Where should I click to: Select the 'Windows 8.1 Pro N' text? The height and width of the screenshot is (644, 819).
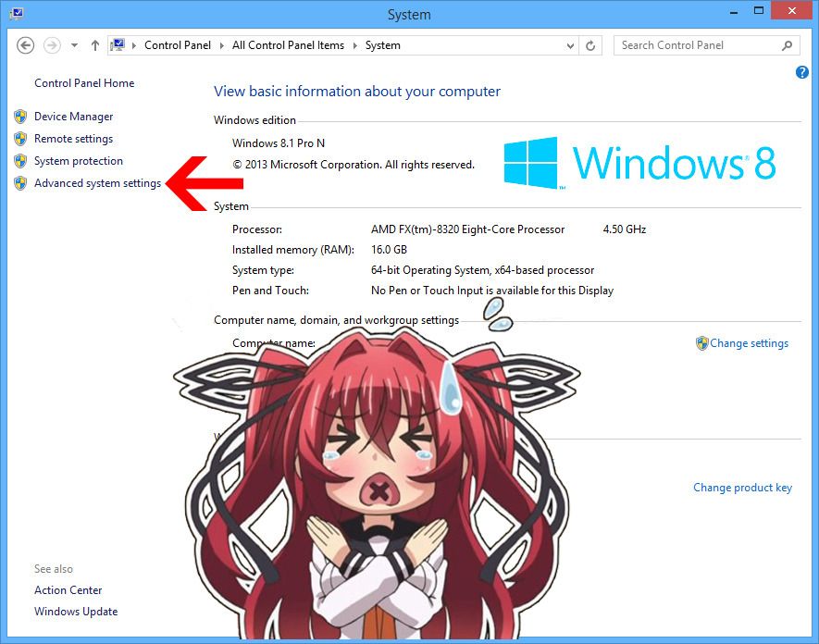pos(279,143)
